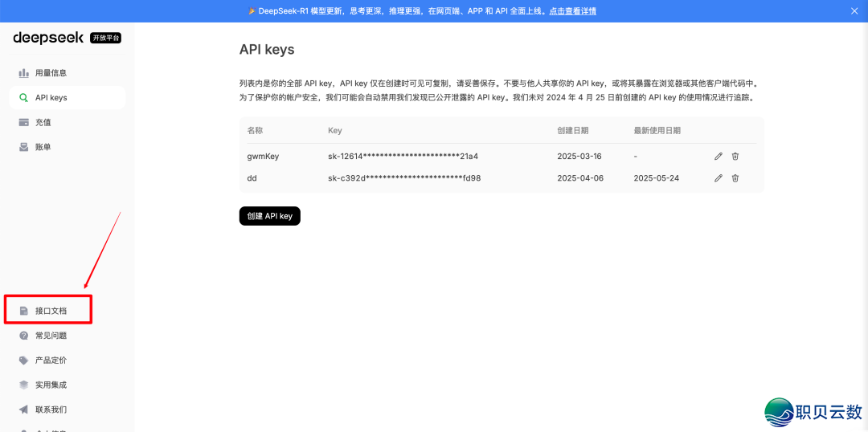The image size is (868, 432).
Task: Click the 账单 bill icon in sidebar
Action: [x=24, y=148]
